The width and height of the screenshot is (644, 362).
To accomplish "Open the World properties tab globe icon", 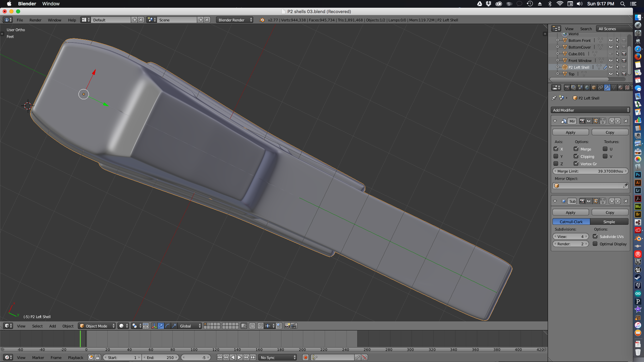I will point(587,87).
